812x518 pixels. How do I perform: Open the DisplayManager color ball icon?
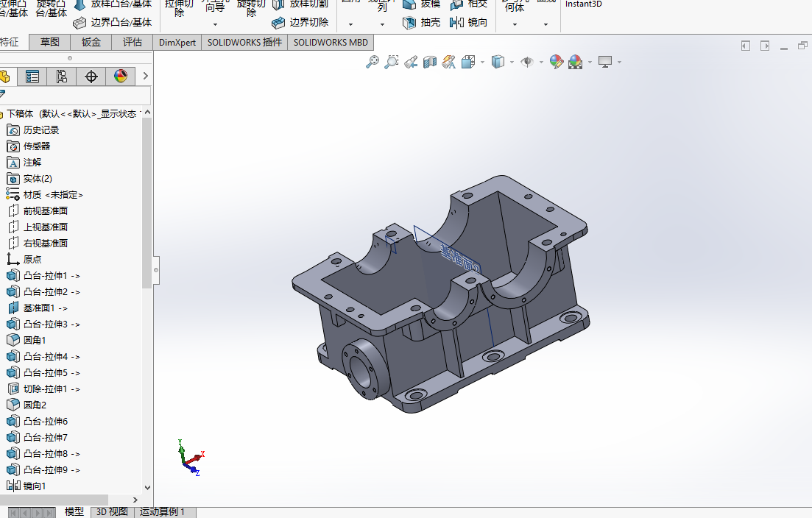[x=121, y=77]
